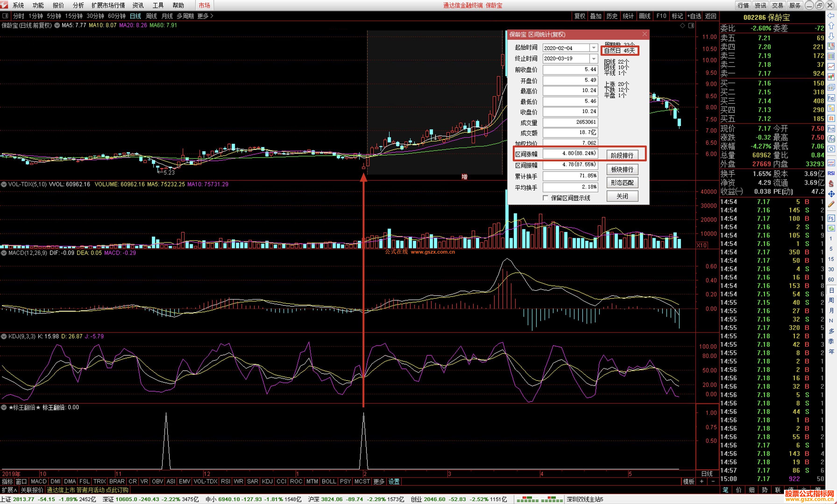The width and height of the screenshot is (837, 504).
Task: Click the 画线 toolbar button
Action: pyautogui.click(x=644, y=16)
